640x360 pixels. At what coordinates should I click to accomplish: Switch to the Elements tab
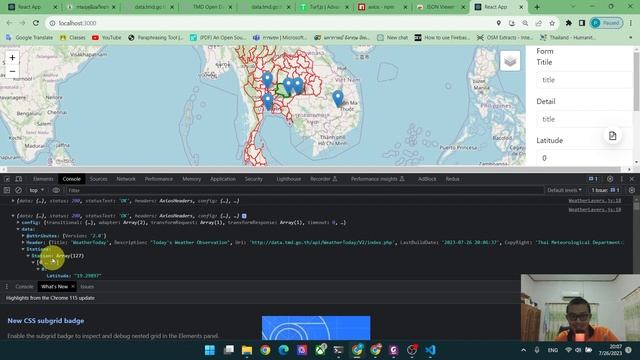tap(43, 179)
